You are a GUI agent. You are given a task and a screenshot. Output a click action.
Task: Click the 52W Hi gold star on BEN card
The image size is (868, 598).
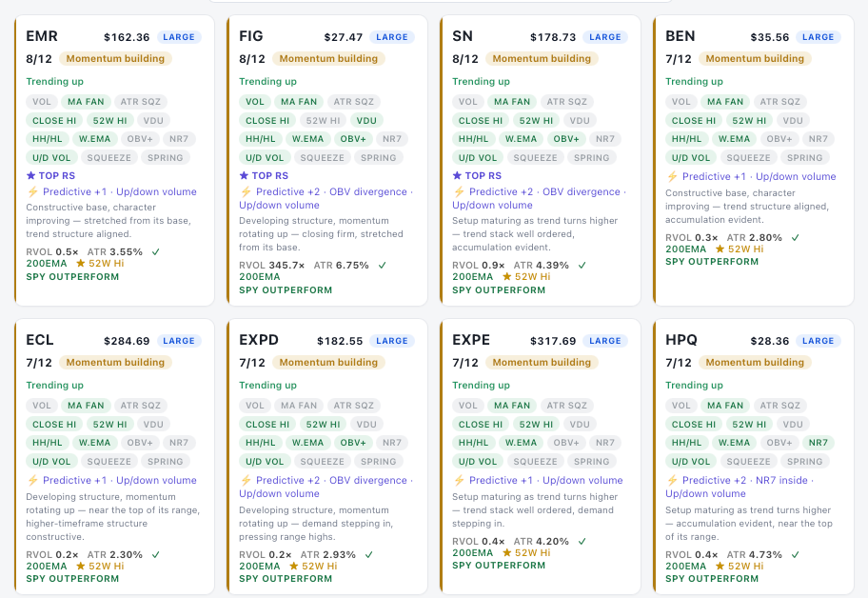[x=720, y=249]
